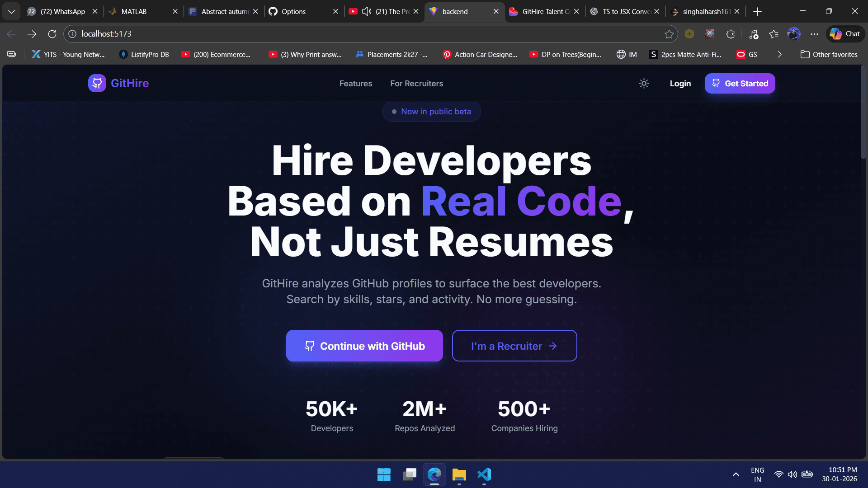This screenshot has height=488, width=868.
Task: Click the Wi-Fi tray icon
Action: tap(778, 474)
